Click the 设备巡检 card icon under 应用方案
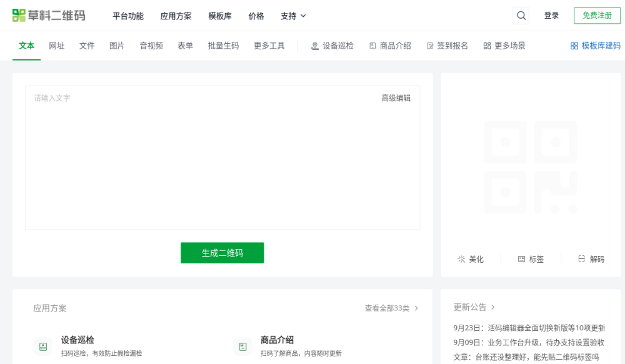The image size is (625, 364). 43,347
